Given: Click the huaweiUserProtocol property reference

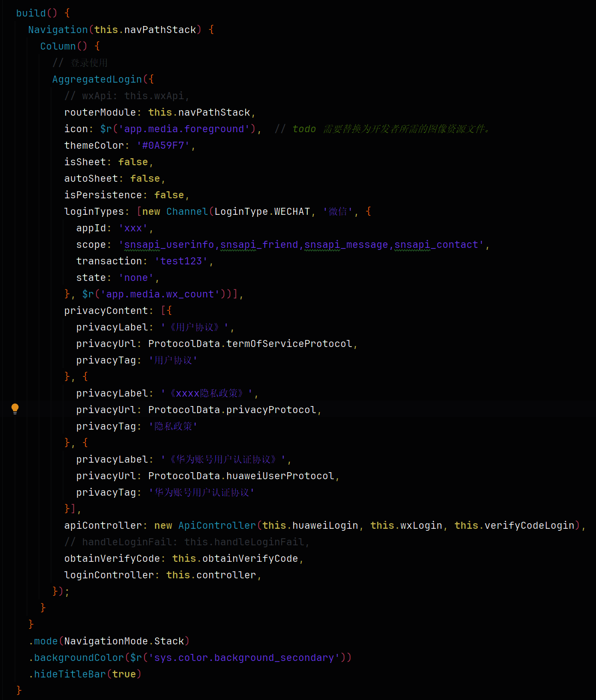Looking at the screenshot, I should point(280,476).
